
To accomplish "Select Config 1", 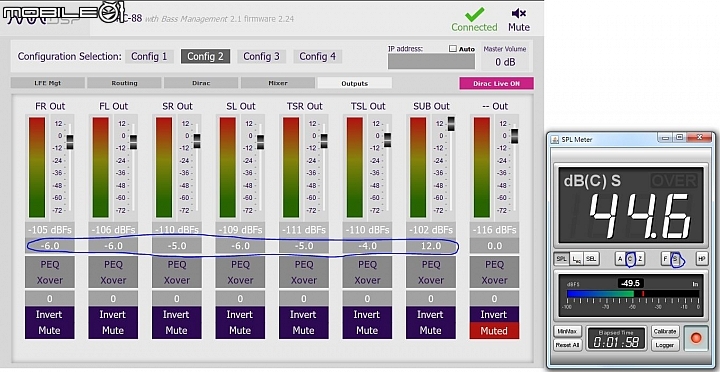I will [x=149, y=56].
